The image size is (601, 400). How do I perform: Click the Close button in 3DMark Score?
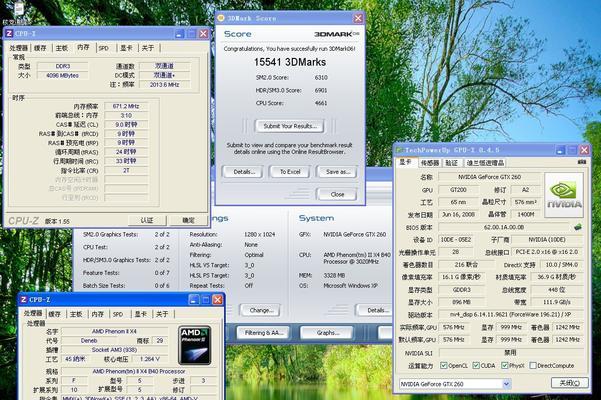click(337, 194)
